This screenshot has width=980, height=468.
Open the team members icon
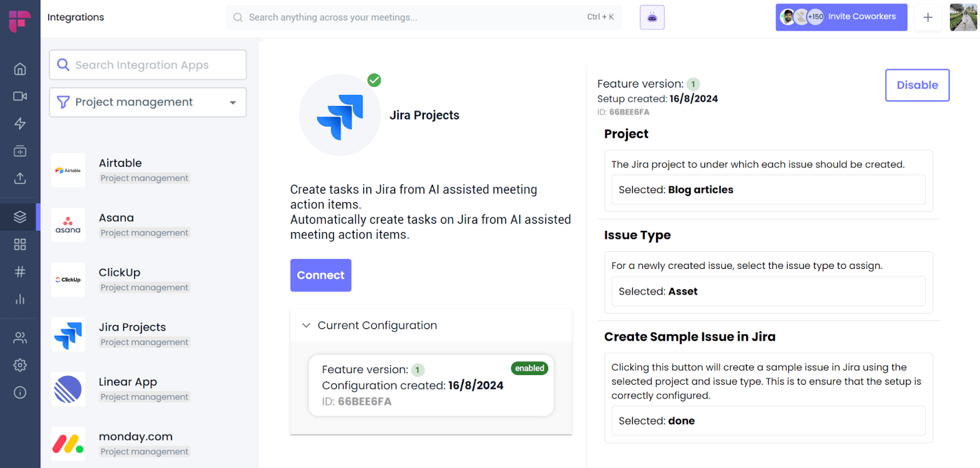click(20, 338)
